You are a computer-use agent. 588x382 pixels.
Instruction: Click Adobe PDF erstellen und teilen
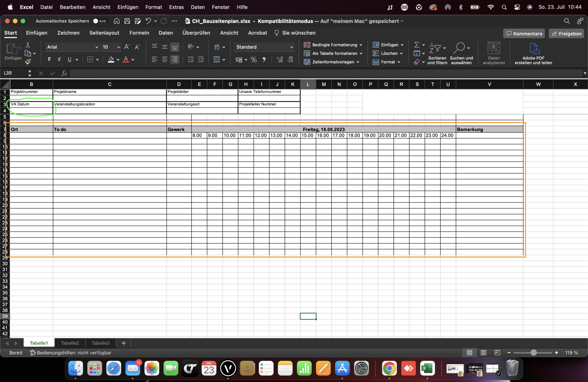coord(533,54)
